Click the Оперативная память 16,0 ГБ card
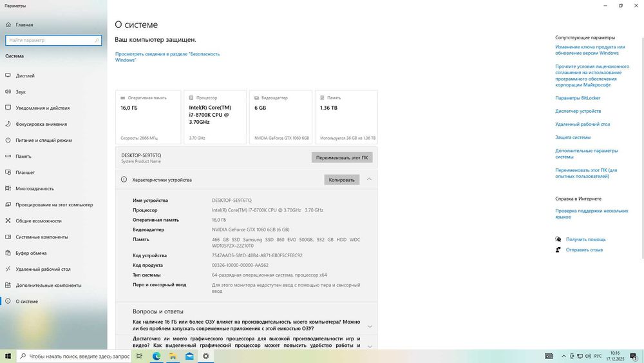 [x=148, y=117]
